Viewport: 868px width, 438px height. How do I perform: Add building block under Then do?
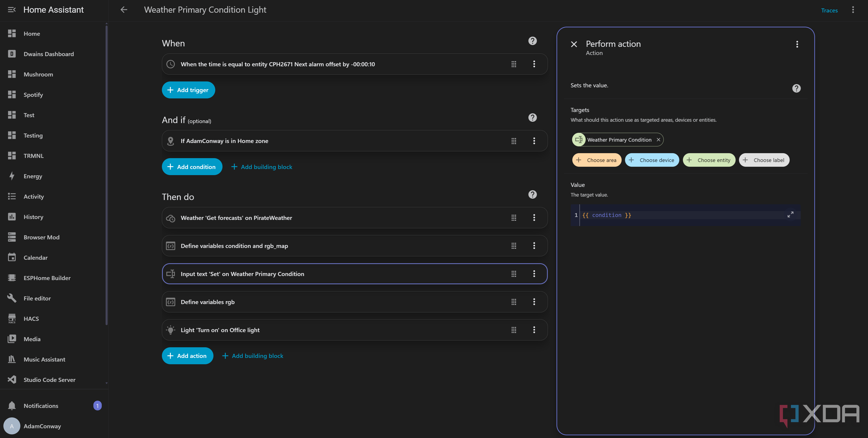pos(253,356)
